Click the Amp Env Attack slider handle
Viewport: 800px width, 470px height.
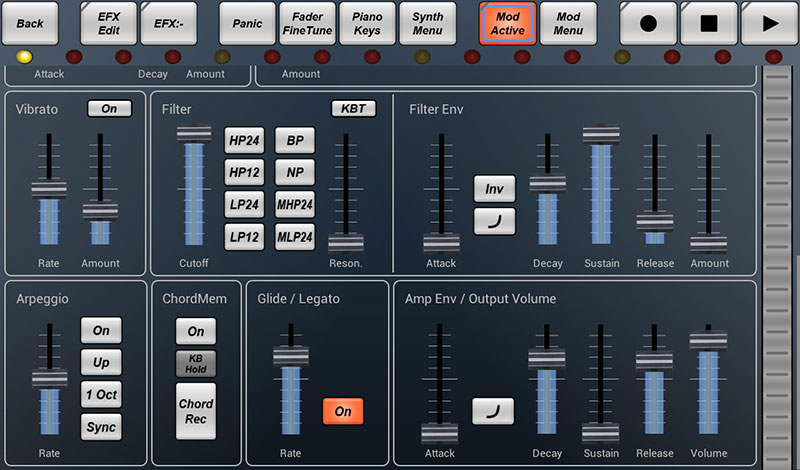440,433
